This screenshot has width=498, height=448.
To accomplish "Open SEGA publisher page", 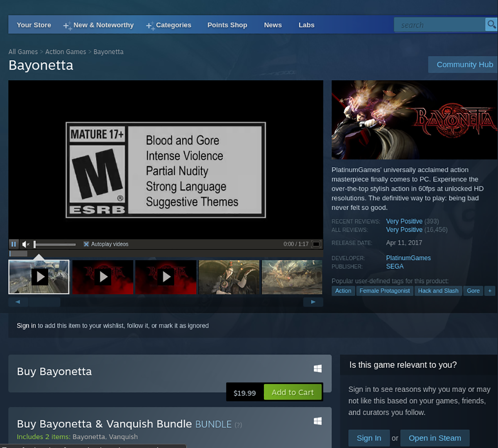I will [395, 266].
